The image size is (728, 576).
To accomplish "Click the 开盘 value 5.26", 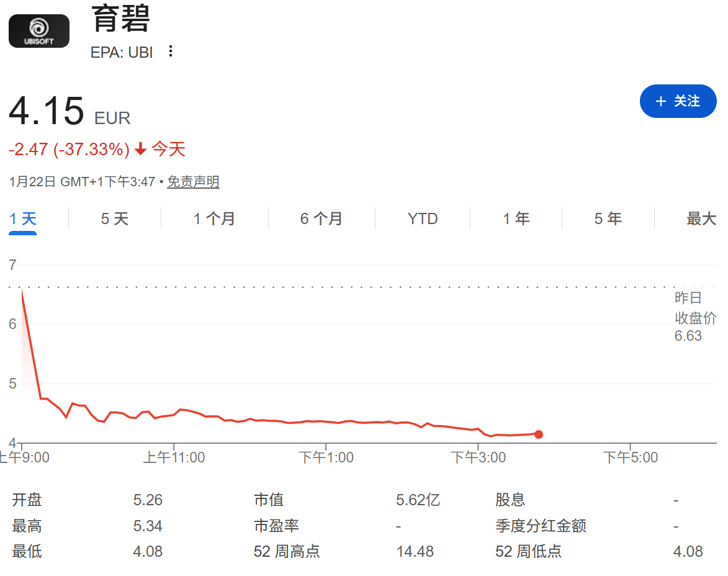I will point(148,500).
